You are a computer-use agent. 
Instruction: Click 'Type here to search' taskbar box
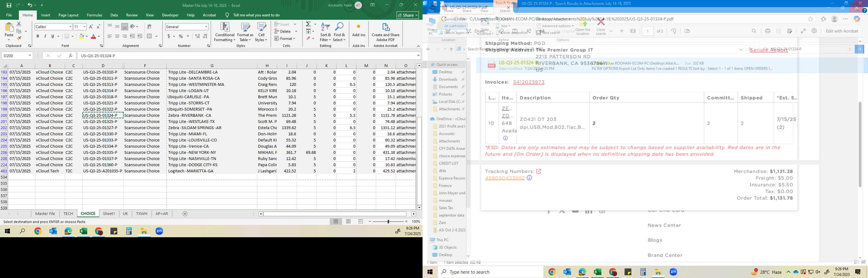tap(490, 272)
